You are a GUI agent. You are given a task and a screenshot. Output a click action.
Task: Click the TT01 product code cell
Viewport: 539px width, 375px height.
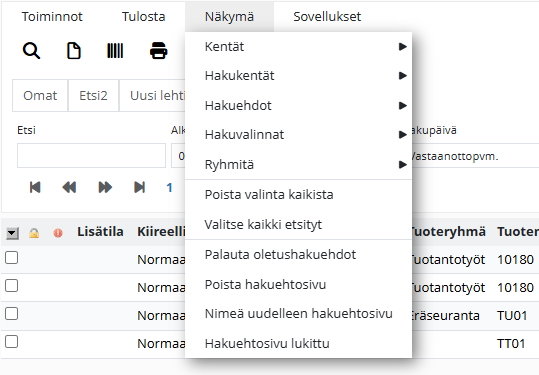[511, 343]
